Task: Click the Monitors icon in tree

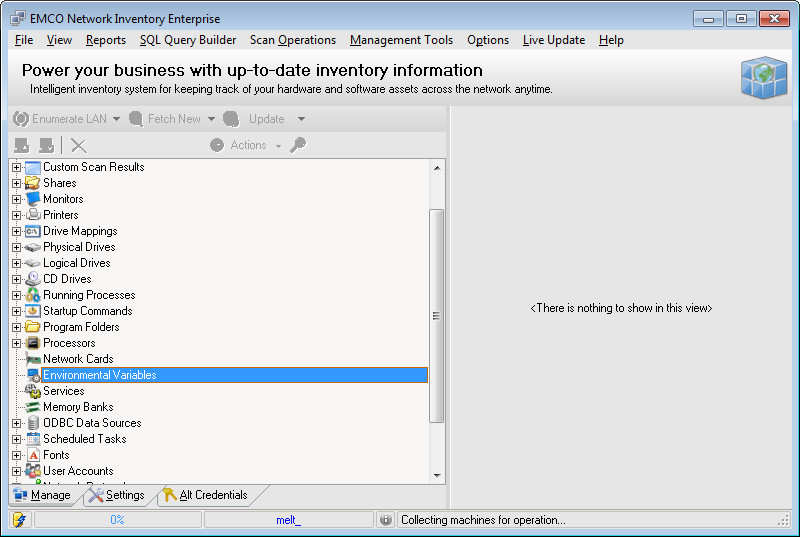Action: click(x=33, y=199)
